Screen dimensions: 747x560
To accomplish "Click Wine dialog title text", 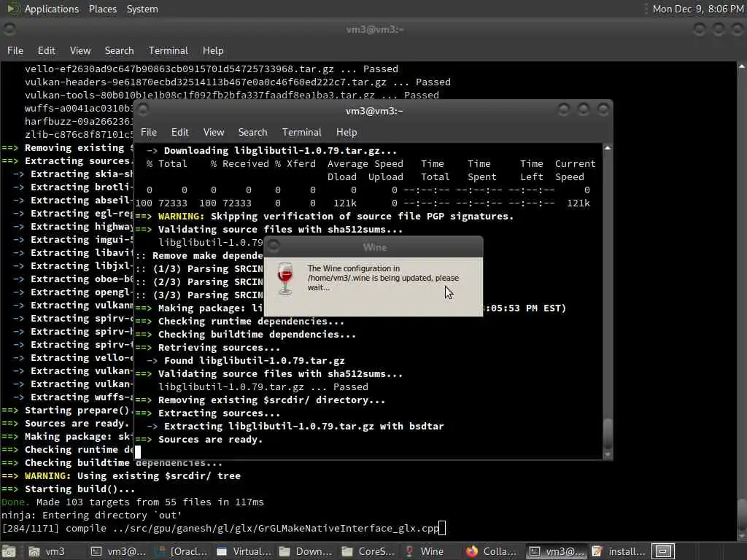I will 374,247.
